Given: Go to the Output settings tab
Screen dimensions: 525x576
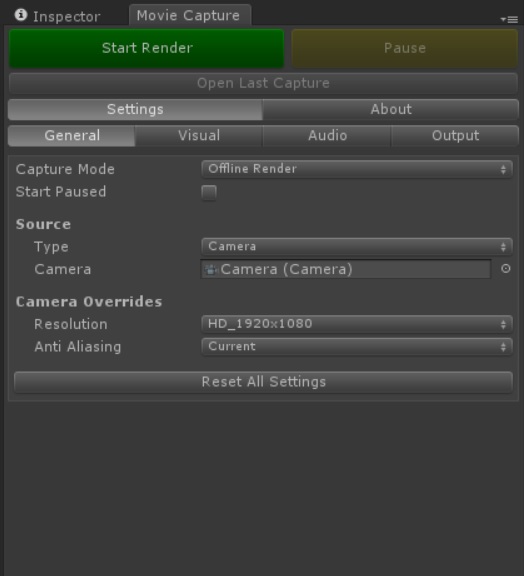Looking at the screenshot, I should [455, 136].
